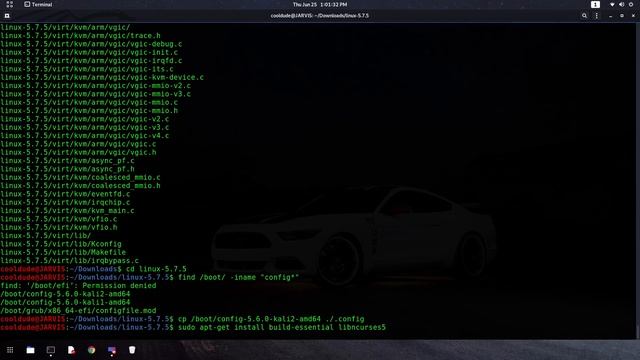Maximize or restore the terminal window
The width and height of the screenshot is (640, 360).
click(x=622, y=16)
